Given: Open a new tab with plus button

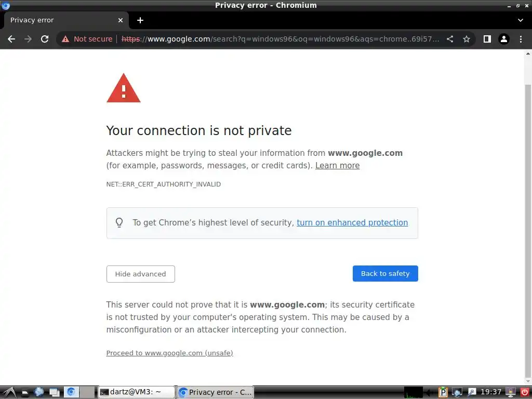Looking at the screenshot, I should 140,20.
